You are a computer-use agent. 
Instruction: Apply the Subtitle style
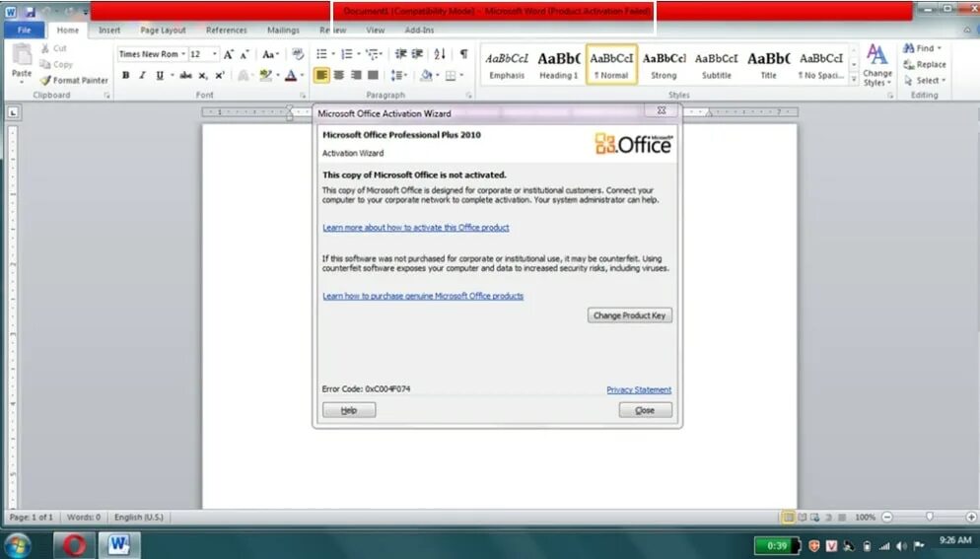pyautogui.click(x=716, y=64)
